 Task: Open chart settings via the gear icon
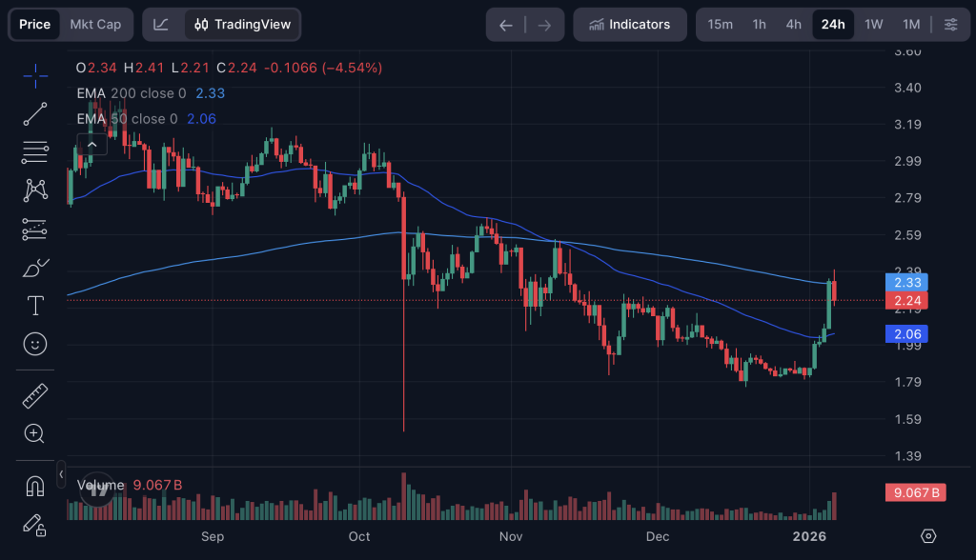(x=929, y=538)
